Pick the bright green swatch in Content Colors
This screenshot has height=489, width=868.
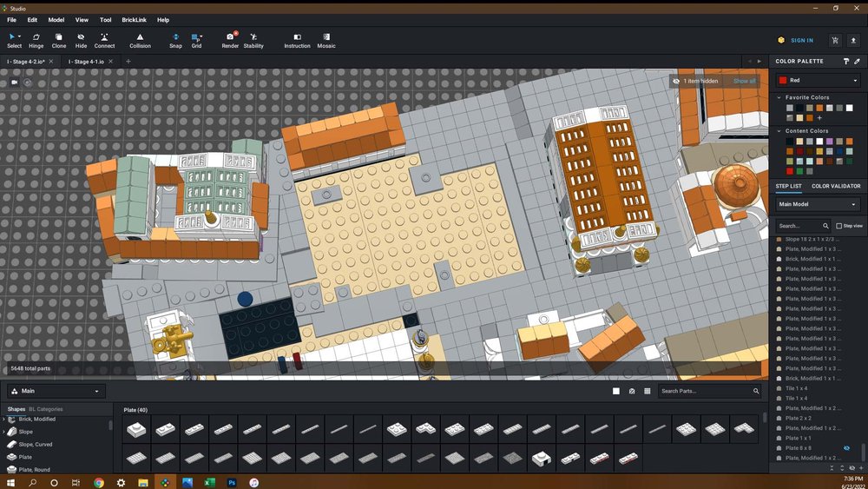point(799,171)
